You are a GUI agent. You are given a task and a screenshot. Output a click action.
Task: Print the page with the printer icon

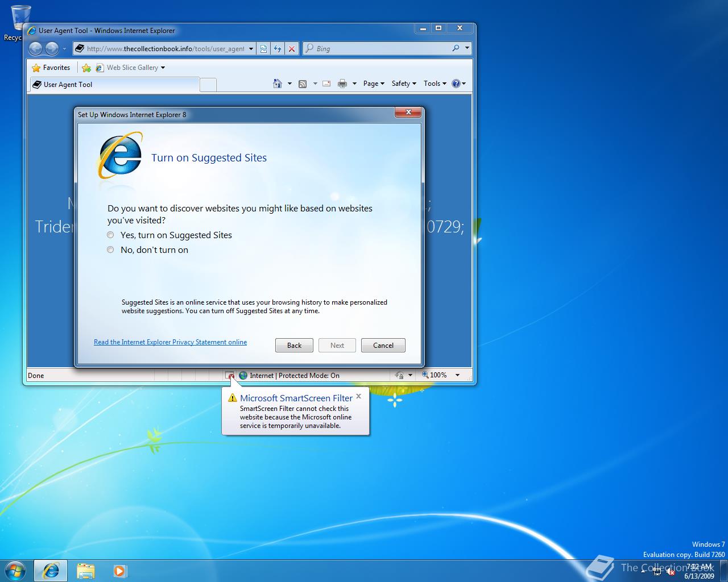click(342, 84)
